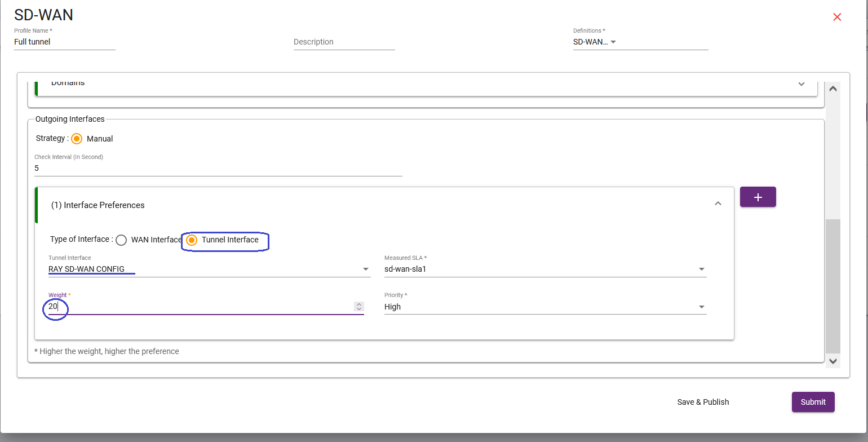This screenshot has height=442, width=868.
Task: Open the Tunnel Interface dropdown
Action: (209, 269)
